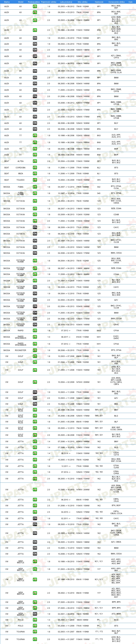
Task: Click diesel ON icon in OCTAVIA KOMBI CFHC row
Action: (35, 324)
